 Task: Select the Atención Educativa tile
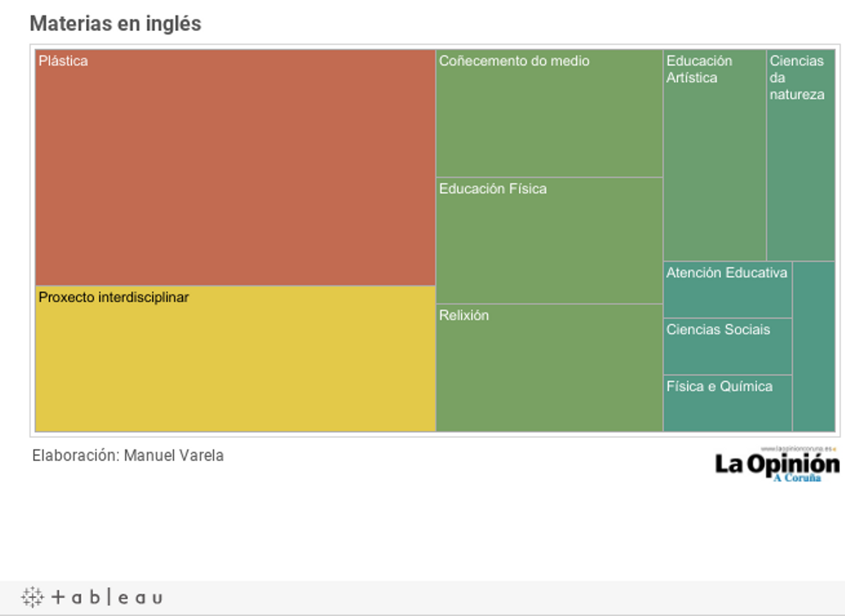(727, 289)
